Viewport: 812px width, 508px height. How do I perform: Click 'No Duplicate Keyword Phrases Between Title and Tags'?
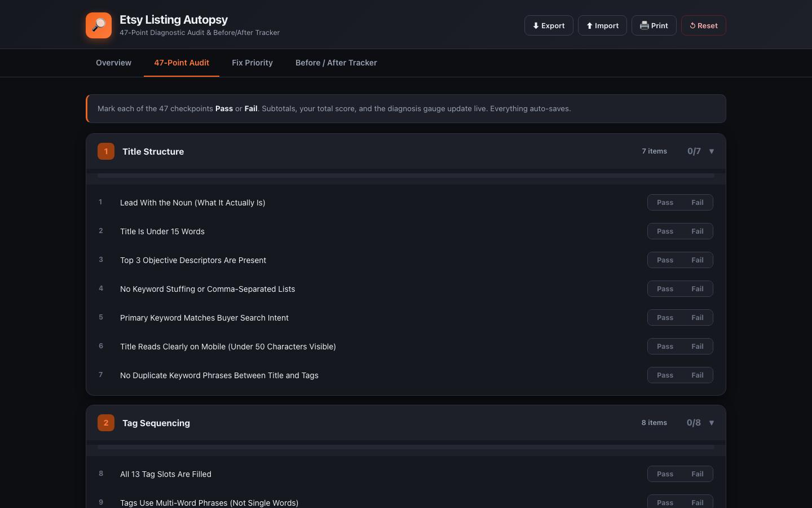[219, 375]
